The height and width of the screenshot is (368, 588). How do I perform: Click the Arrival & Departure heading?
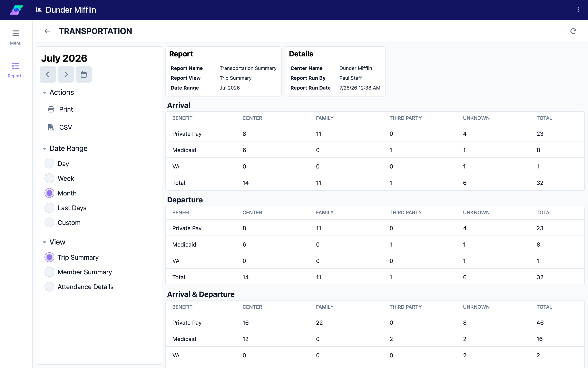(201, 294)
